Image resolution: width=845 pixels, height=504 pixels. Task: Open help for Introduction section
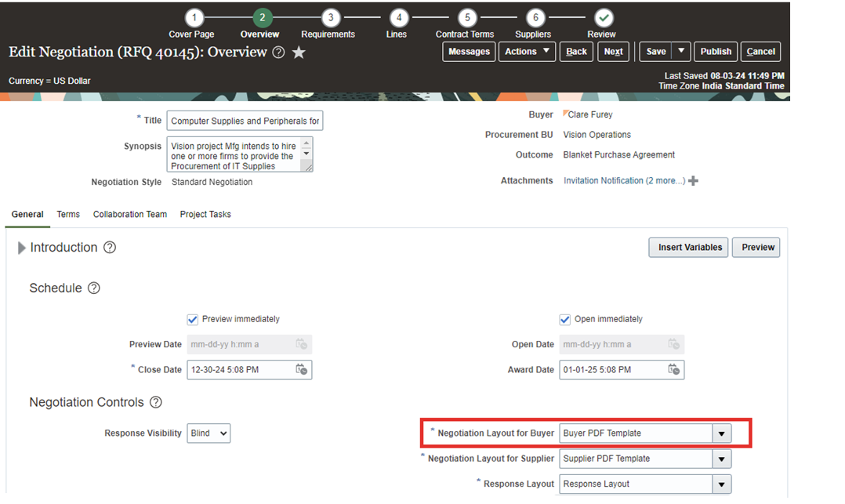(110, 248)
